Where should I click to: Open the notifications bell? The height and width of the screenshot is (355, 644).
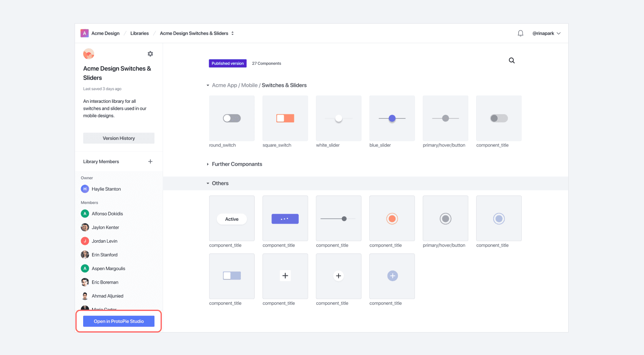(x=520, y=33)
